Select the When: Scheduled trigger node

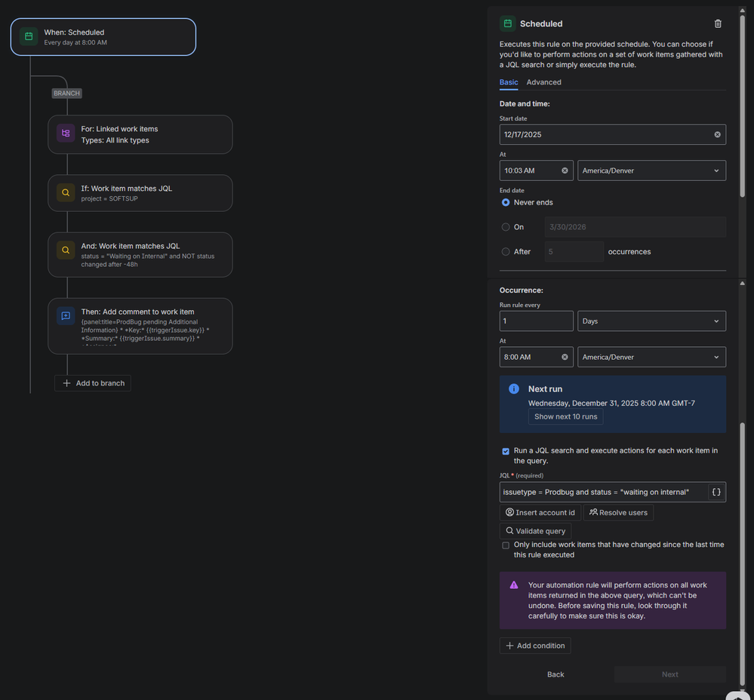click(x=103, y=37)
